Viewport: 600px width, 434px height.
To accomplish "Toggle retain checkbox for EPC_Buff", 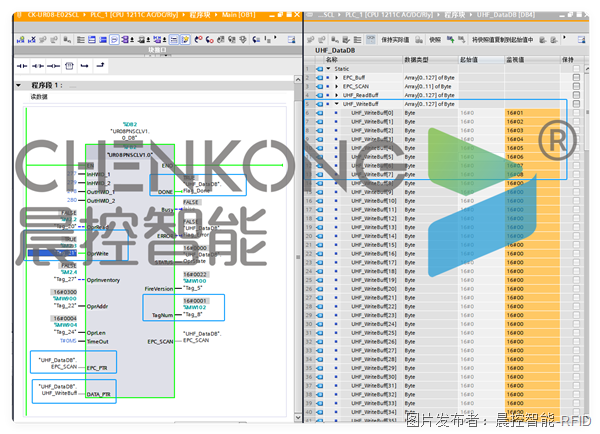I will [x=576, y=77].
